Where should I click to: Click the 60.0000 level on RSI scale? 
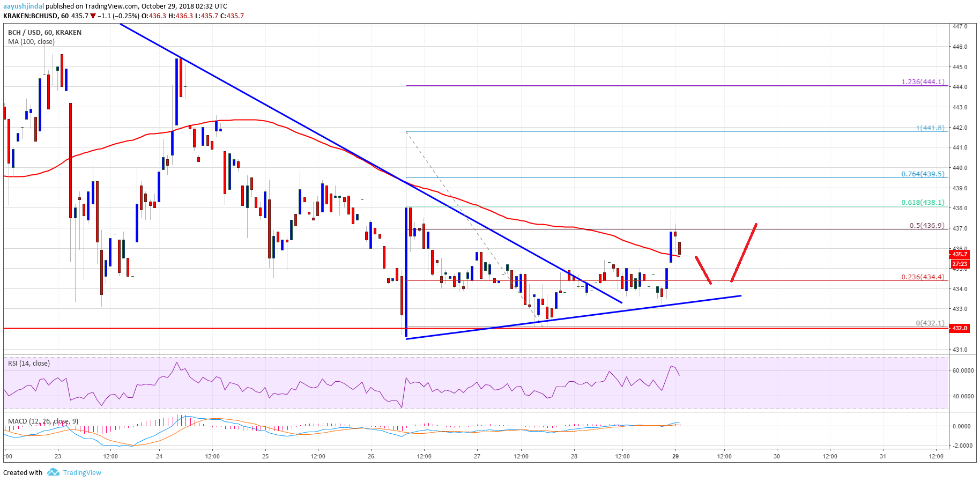click(x=962, y=370)
